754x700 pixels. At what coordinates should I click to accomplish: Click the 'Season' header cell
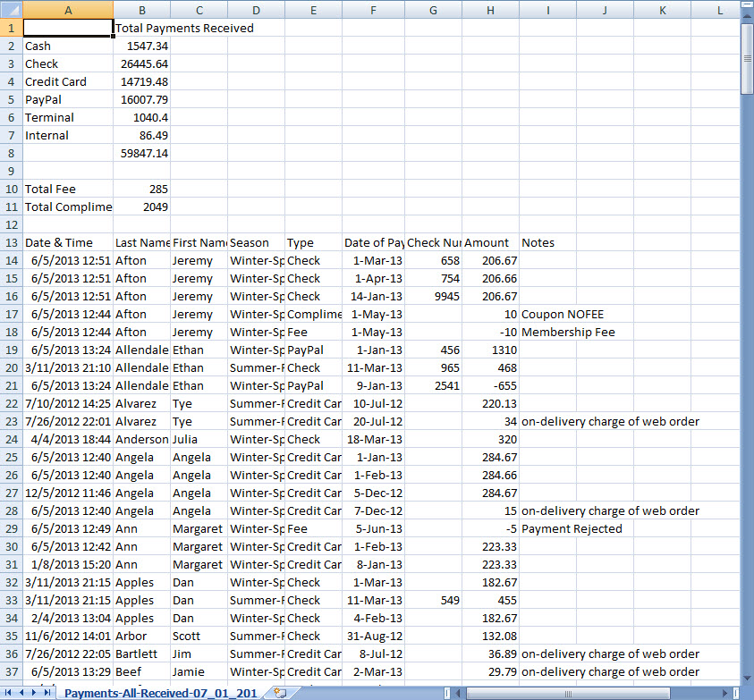(x=257, y=242)
